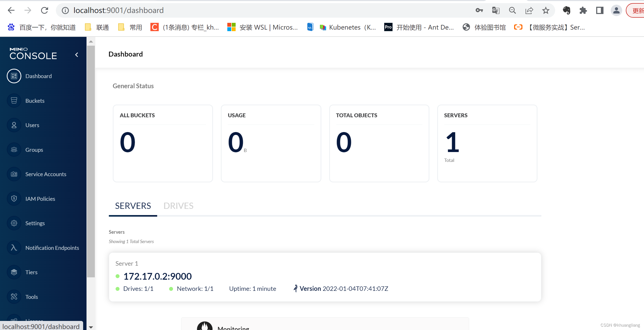Open Notification Endpoints lambda icon
Image resolution: width=644 pixels, height=330 pixels.
coord(14,247)
